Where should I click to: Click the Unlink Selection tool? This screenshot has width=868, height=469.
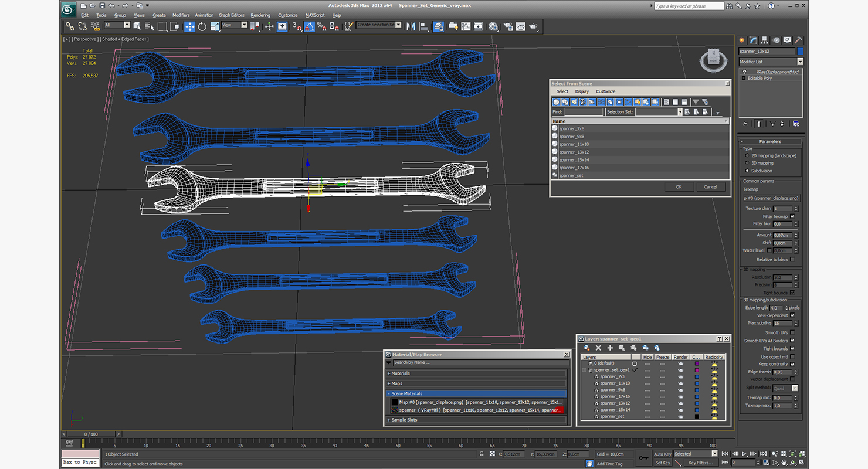click(82, 26)
